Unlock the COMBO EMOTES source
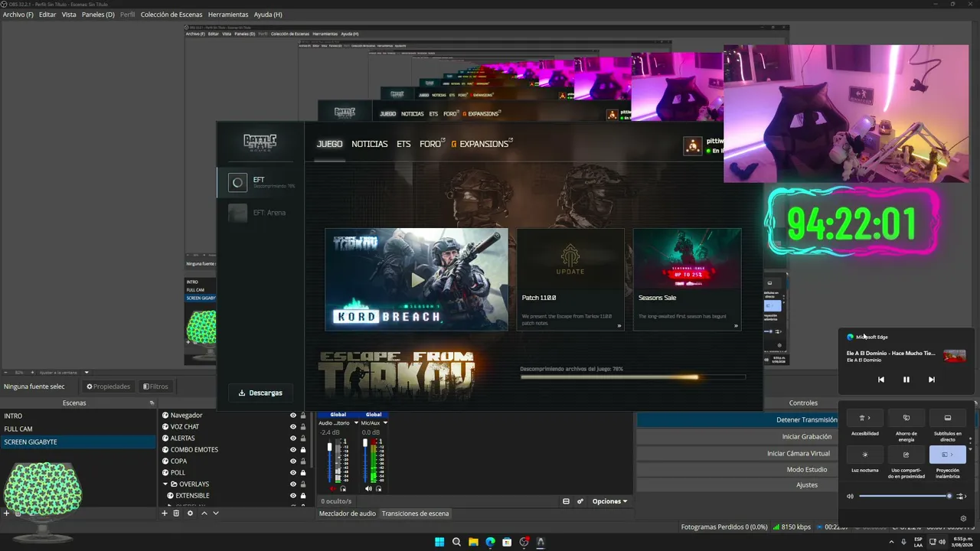Viewport: 980px width, 551px height. [303, 450]
